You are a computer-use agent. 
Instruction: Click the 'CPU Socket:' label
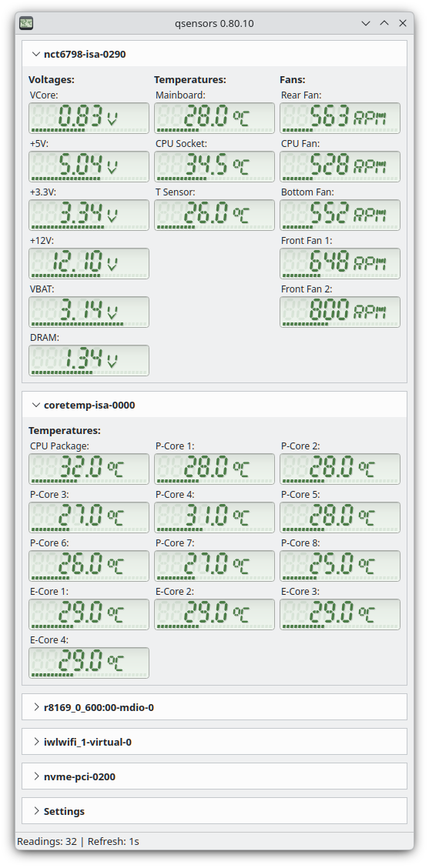(181, 143)
